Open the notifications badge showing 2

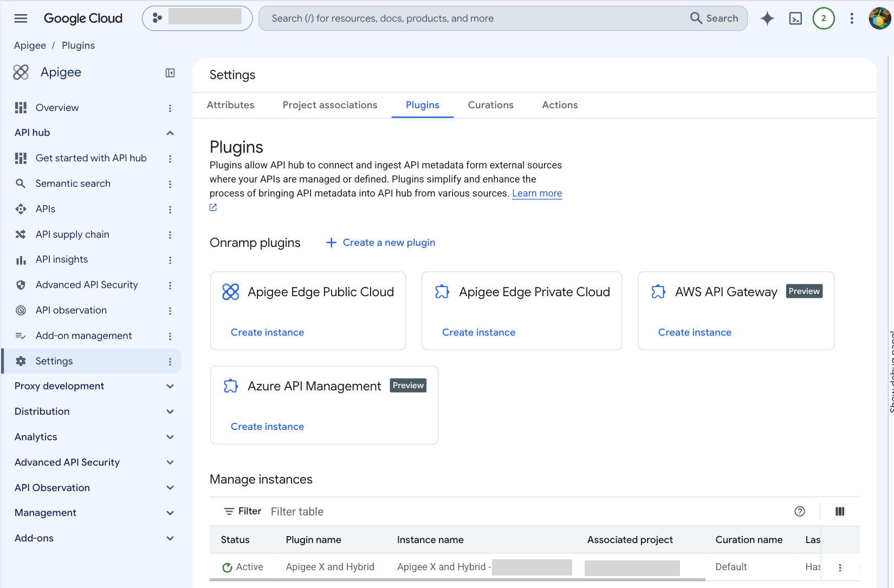824,18
